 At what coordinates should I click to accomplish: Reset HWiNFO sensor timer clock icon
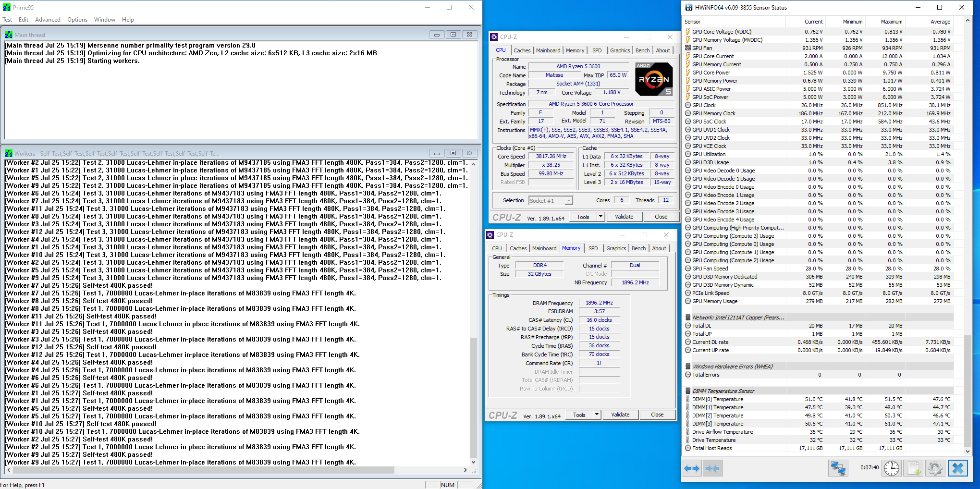[x=892, y=468]
